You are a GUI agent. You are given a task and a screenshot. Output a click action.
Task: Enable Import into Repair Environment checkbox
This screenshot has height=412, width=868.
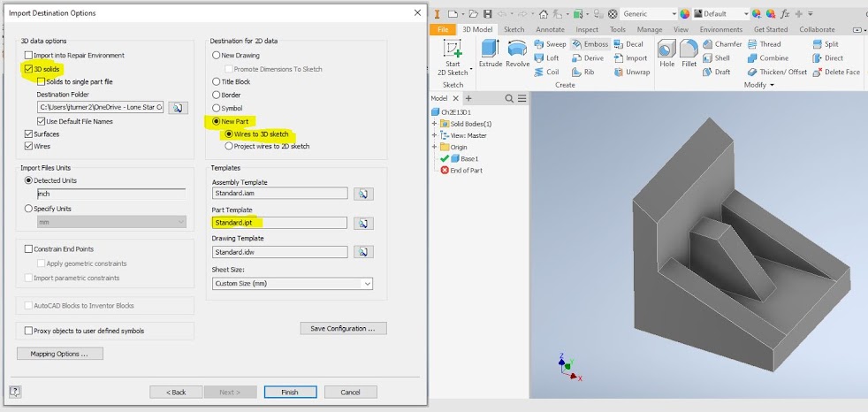(x=29, y=56)
